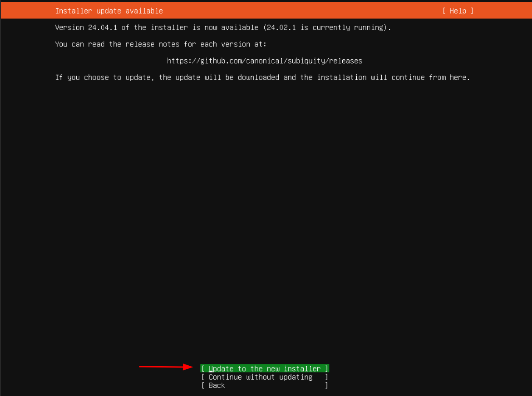This screenshot has height=396, width=532.
Task: Select Update to the new installer
Action: tap(265, 369)
